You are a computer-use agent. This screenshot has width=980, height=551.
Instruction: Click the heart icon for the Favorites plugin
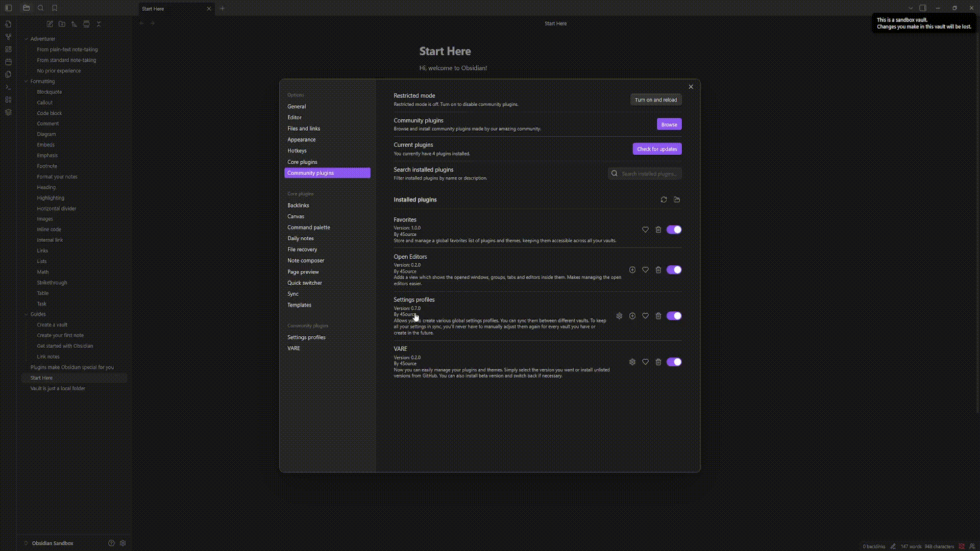pyautogui.click(x=645, y=230)
